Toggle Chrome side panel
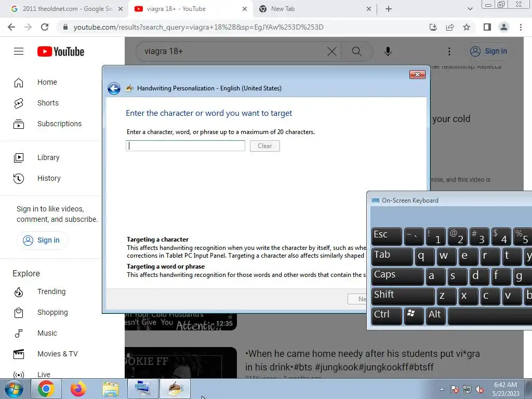 [487, 27]
